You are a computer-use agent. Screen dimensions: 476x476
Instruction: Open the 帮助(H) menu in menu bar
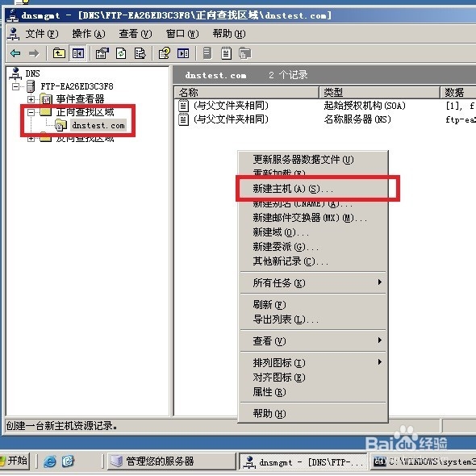pos(229,34)
